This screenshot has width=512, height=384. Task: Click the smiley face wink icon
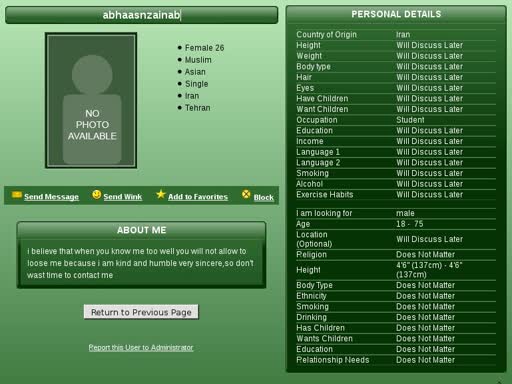[97, 195]
